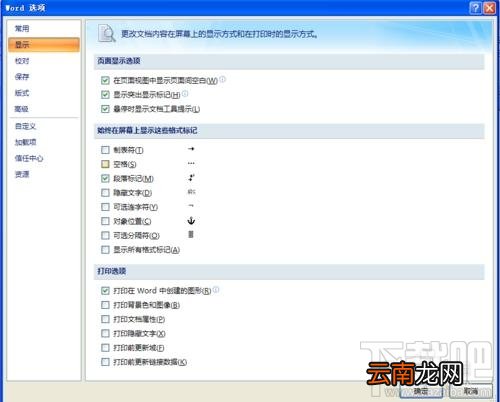This screenshot has width=500, height=402.
Task: Uncheck 段落标记 checkbox
Action: tap(105, 178)
